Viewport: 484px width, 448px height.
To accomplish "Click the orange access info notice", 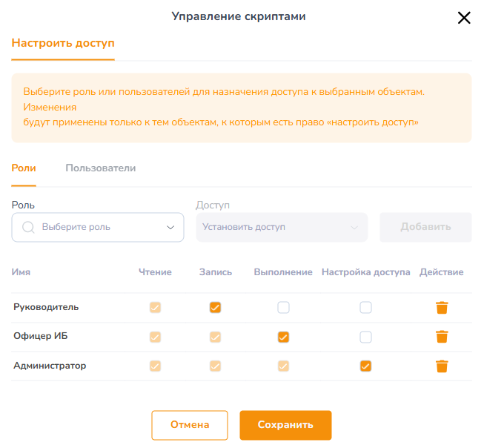I will [242, 108].
